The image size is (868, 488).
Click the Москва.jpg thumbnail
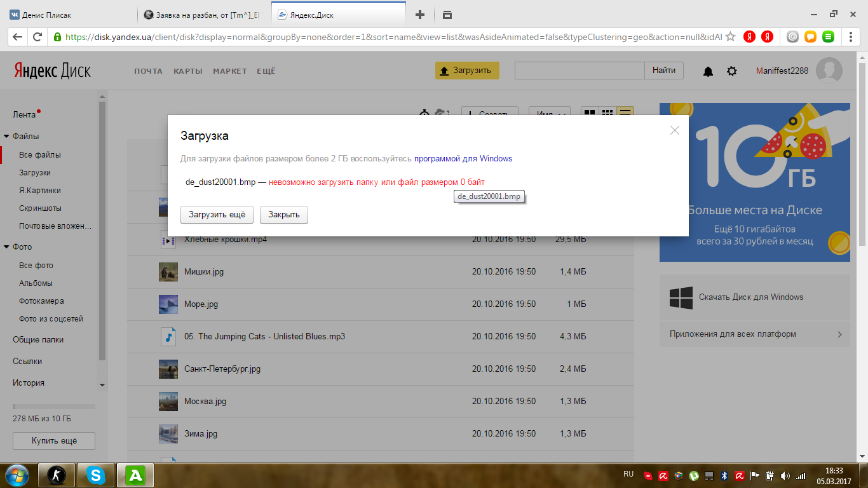[x=168, y=402]
